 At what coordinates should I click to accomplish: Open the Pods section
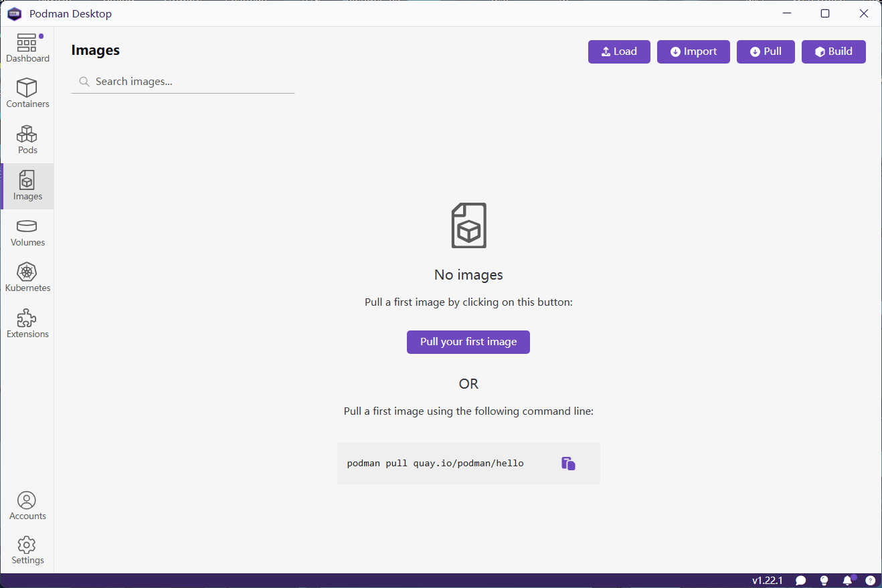coord(27,140)
